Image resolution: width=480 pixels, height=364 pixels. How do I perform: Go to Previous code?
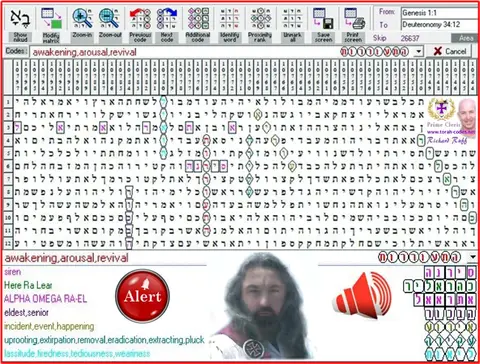point(140,24)
